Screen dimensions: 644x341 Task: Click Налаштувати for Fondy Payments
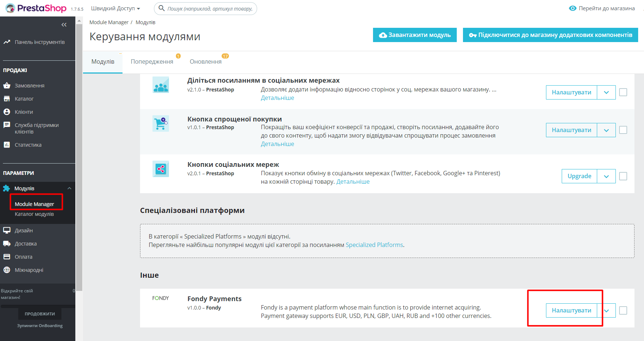[571, 310]
